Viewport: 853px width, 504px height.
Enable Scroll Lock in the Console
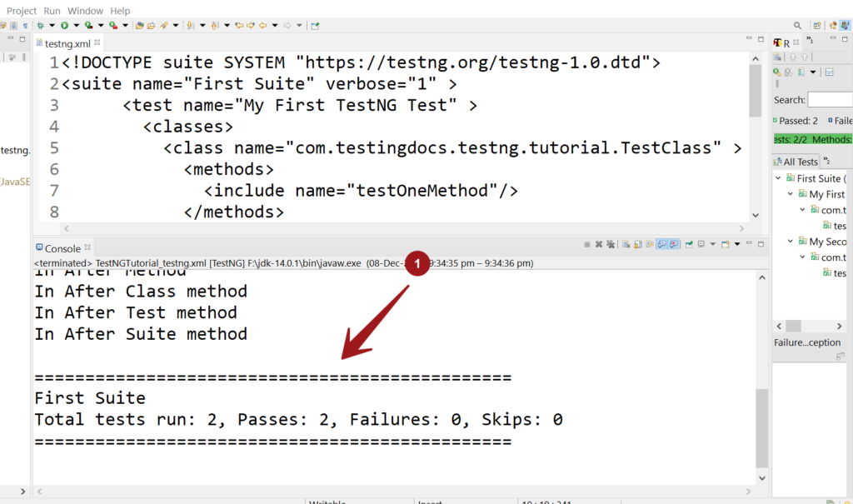pos(637,245)
